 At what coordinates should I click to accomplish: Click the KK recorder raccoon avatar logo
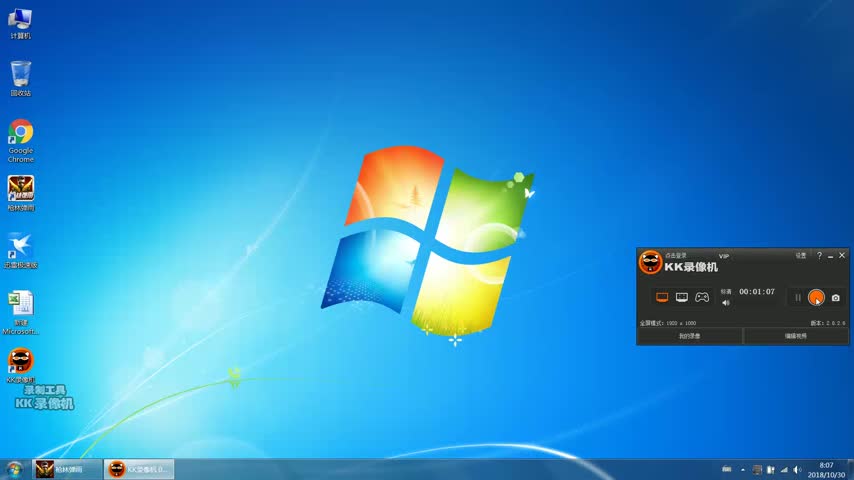click(x=650, y=262)
